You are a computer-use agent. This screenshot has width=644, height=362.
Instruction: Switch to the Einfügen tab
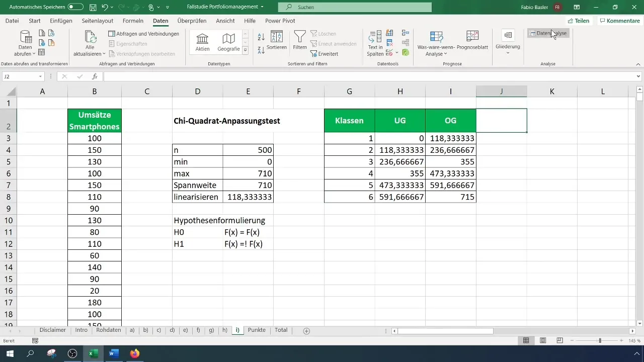click(x=61, y=21)
